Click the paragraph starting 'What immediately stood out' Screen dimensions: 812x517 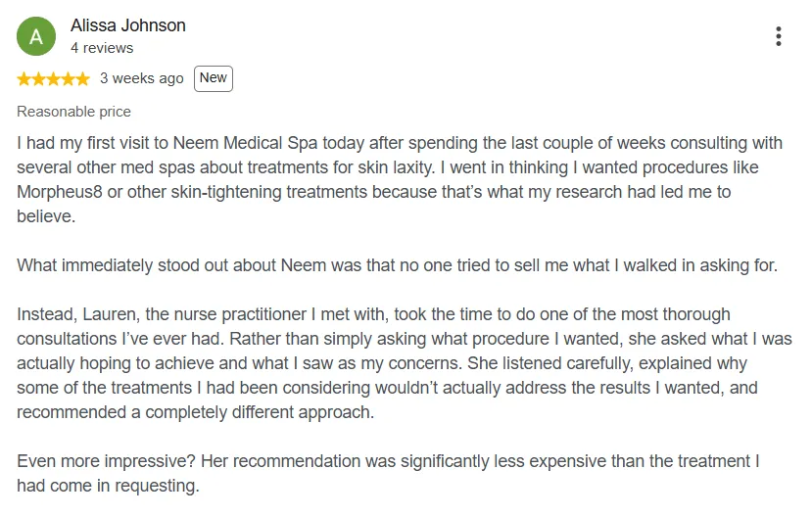coord(398,265)
